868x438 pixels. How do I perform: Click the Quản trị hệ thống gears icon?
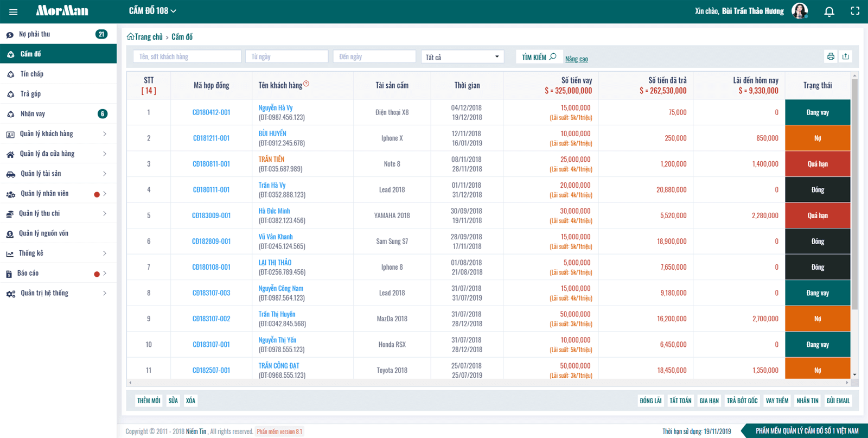pyautogui.click(x=10, y=294)
